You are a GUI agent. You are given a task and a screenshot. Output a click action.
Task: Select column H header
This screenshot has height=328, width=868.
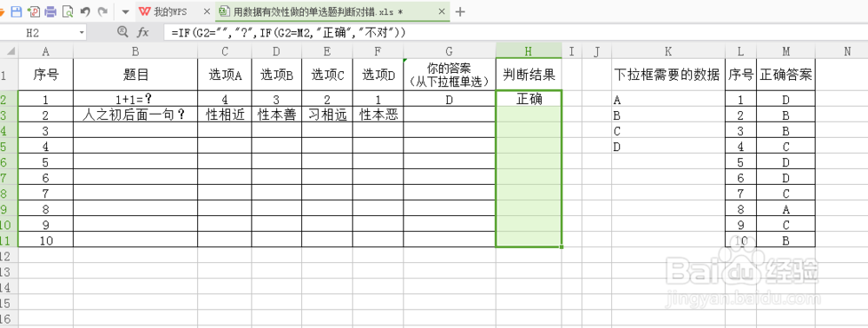tap(529, 51)
